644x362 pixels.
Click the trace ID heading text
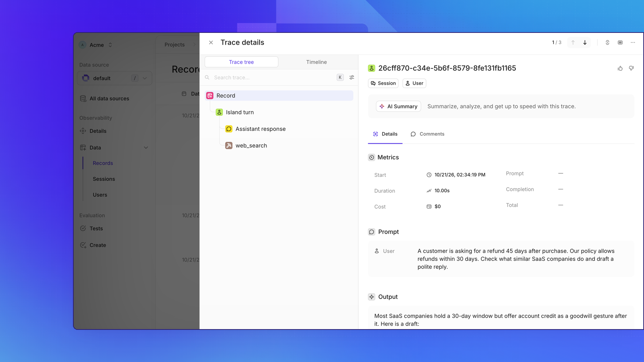coord(447,68)
